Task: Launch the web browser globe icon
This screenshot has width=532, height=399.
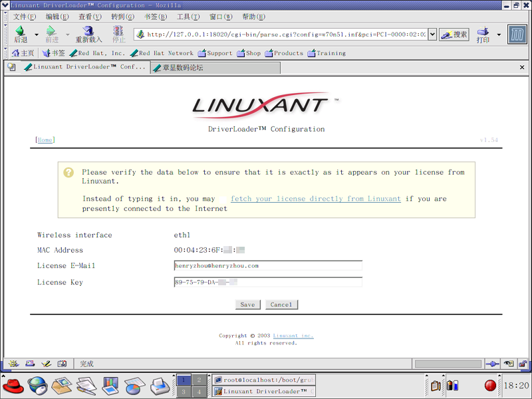Action: point(37,386)
